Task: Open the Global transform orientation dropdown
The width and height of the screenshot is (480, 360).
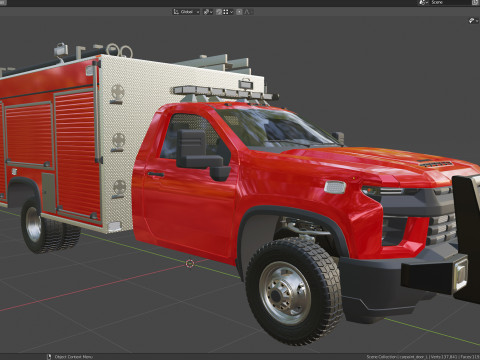Action: pos(186,12)
